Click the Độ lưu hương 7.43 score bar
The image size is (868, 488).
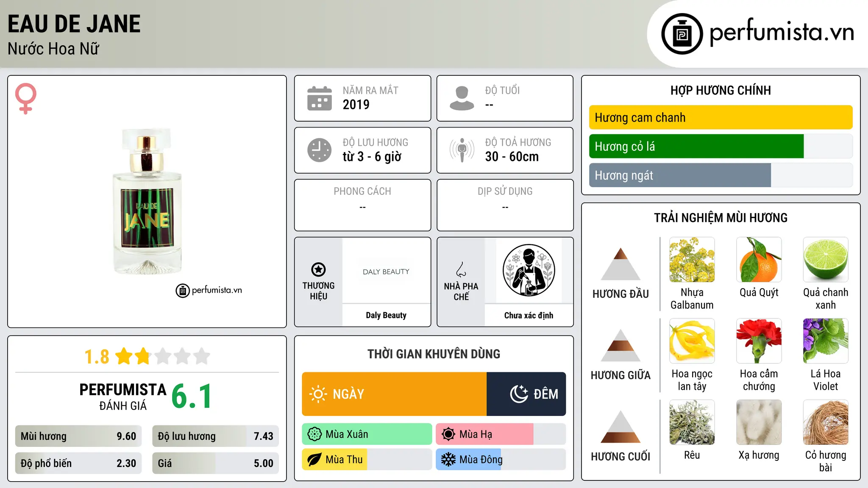tap(216, 436)
